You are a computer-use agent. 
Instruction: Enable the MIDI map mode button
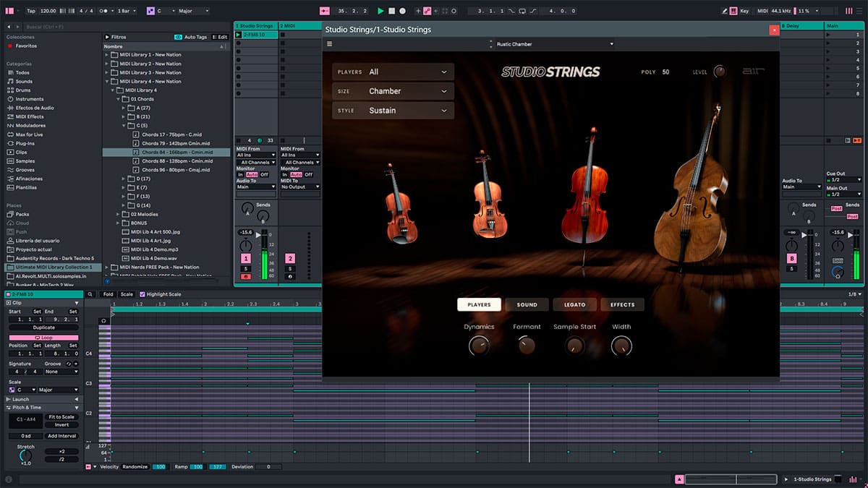(x=761, y=11)
